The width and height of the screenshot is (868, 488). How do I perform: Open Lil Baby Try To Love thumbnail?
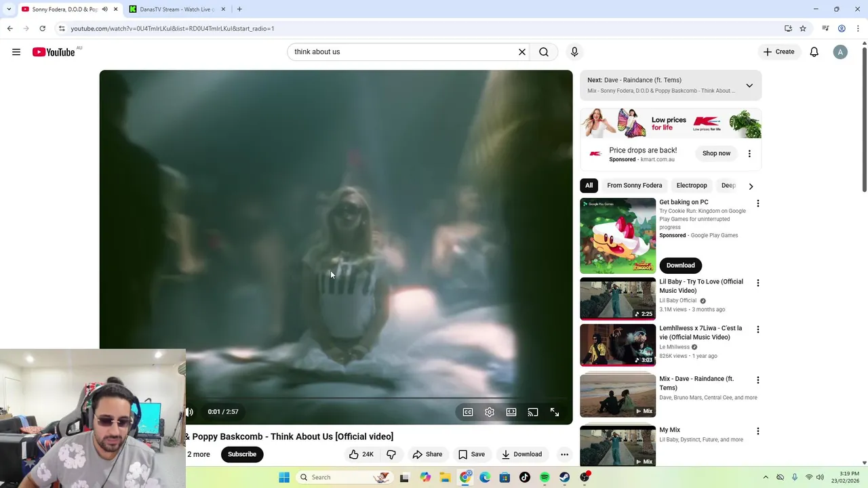tap(618, 299)
